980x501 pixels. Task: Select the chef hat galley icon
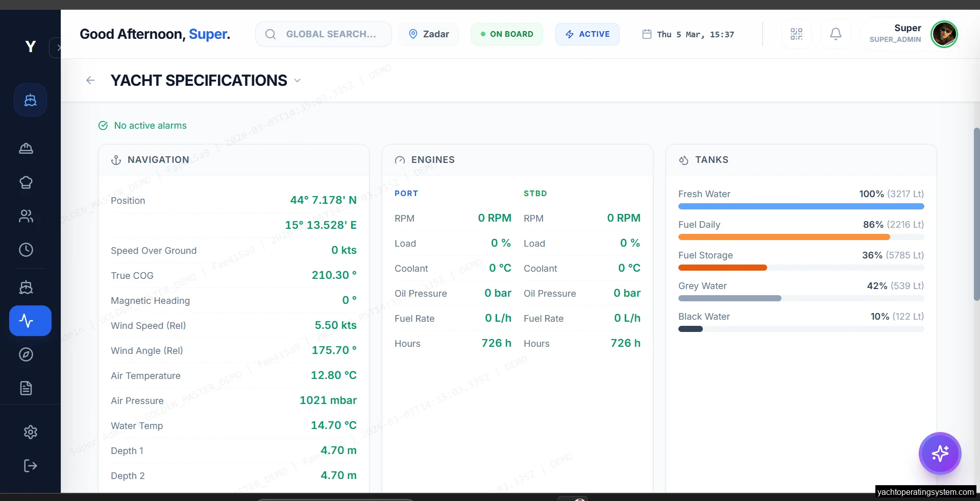pos(26,182)
